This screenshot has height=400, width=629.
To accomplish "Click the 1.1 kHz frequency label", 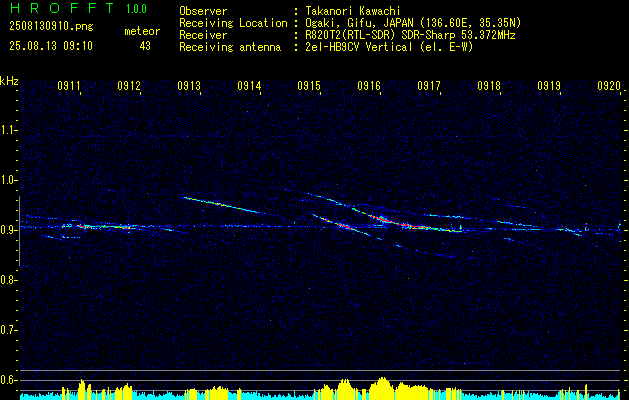I will point(8,130).
